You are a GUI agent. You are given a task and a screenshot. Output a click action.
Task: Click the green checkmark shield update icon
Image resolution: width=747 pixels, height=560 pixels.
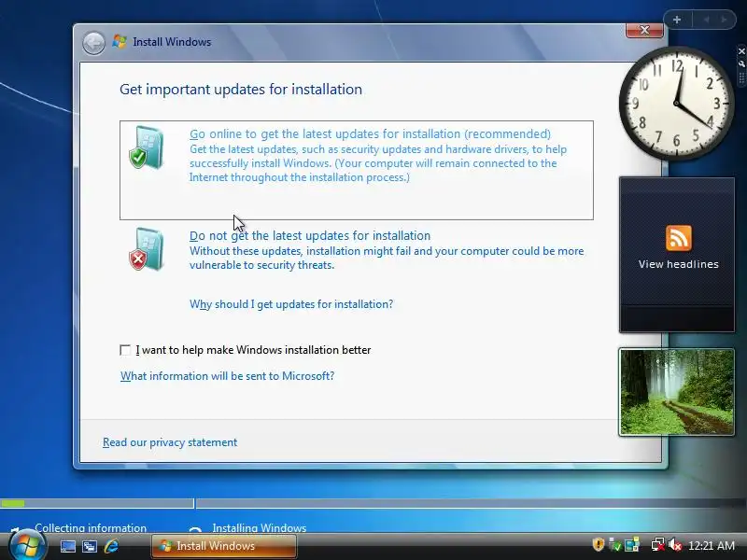point(147,147)
